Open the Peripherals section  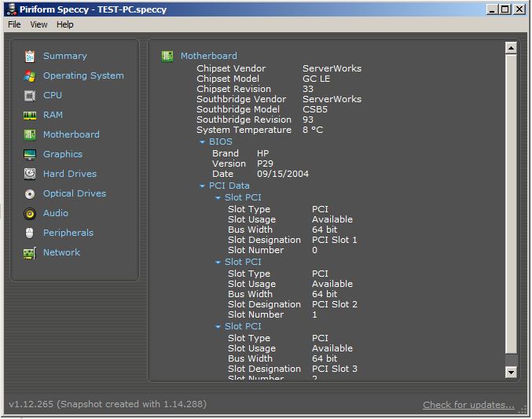(68, 233)
